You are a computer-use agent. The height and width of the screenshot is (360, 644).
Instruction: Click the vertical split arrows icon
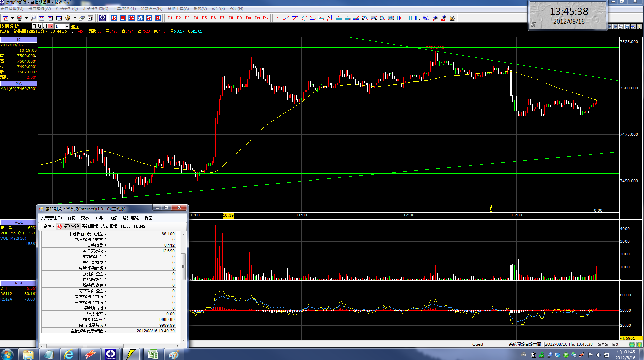[x=50, y=18]
